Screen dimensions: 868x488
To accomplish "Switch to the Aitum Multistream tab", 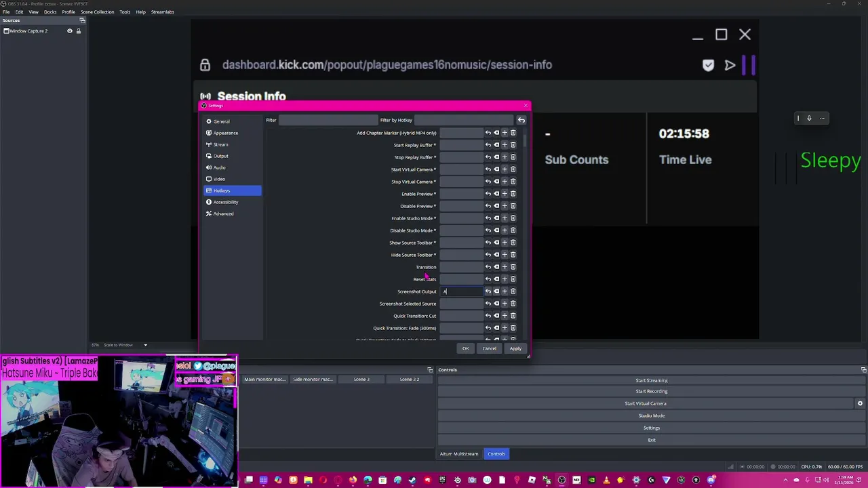I will pyautogui.click(x=459, y=453).
